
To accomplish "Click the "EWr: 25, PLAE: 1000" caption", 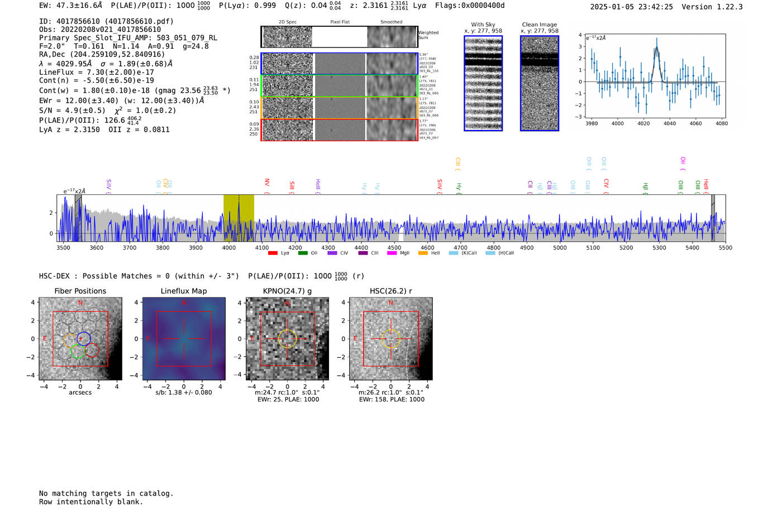I will click(288, 400).
